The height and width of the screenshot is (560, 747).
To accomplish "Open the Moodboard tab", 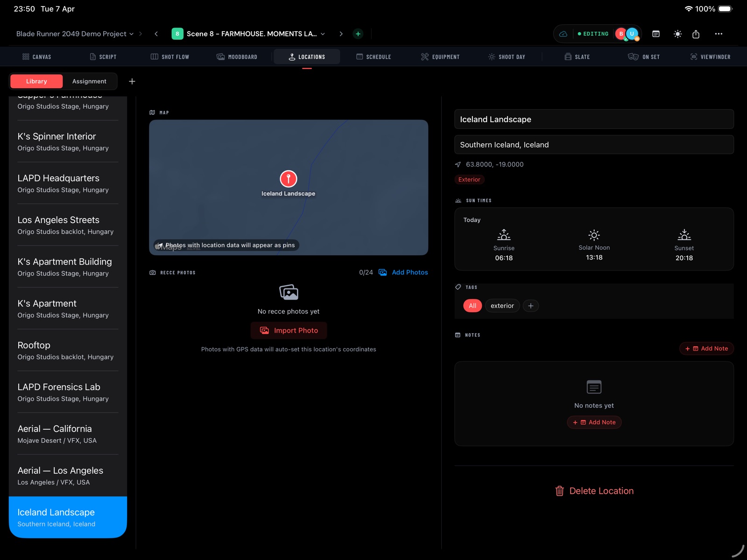I will (237, 57).
